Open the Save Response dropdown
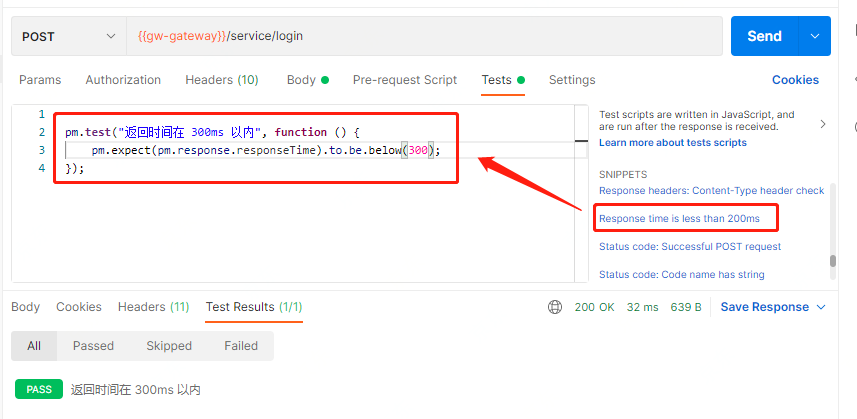 [x=773, y=307]
